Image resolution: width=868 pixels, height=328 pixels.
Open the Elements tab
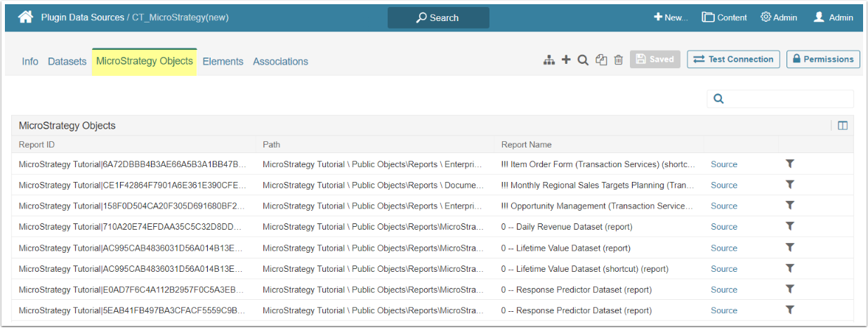click(223, 62)
